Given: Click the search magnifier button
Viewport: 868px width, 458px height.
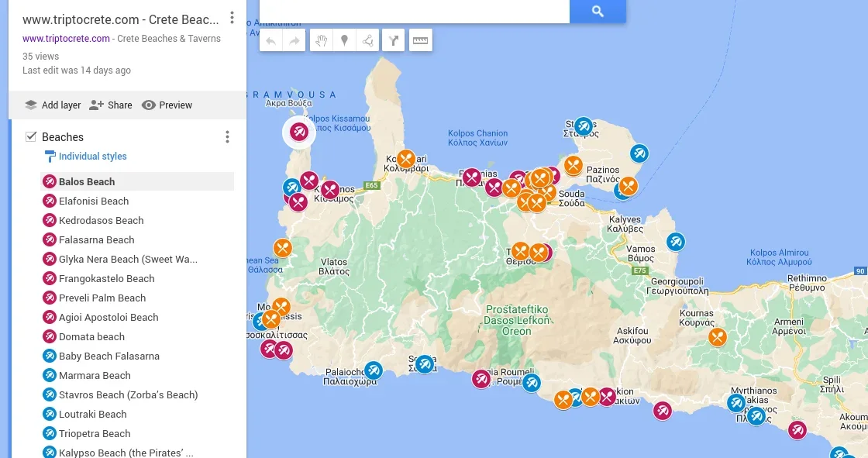Looking at the screenshot, I should click(598, 11).
